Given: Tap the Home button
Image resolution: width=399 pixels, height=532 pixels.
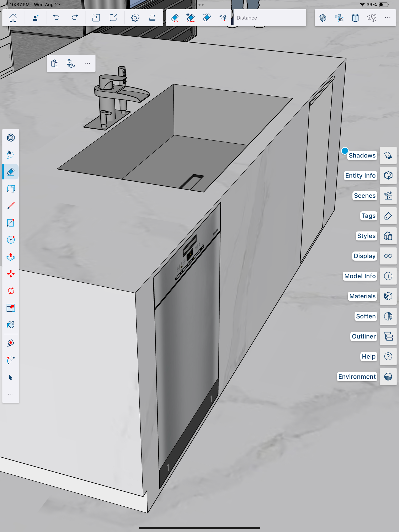Looking at the screenshot, I should click(x=13, y=18).
